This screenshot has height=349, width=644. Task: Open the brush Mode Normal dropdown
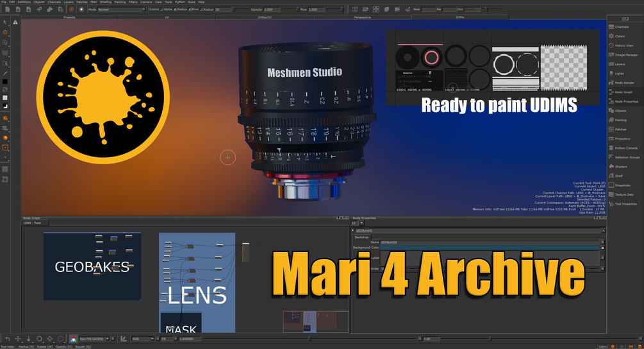[x=122, y=10]
